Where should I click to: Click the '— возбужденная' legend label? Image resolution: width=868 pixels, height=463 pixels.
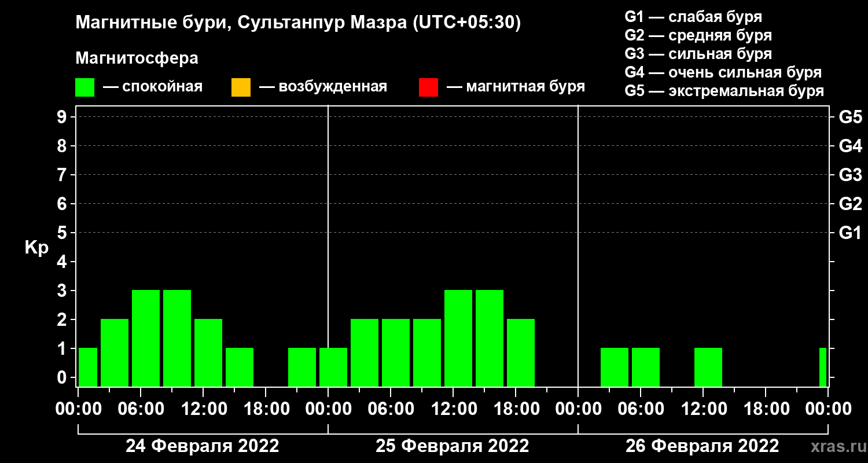323,87
